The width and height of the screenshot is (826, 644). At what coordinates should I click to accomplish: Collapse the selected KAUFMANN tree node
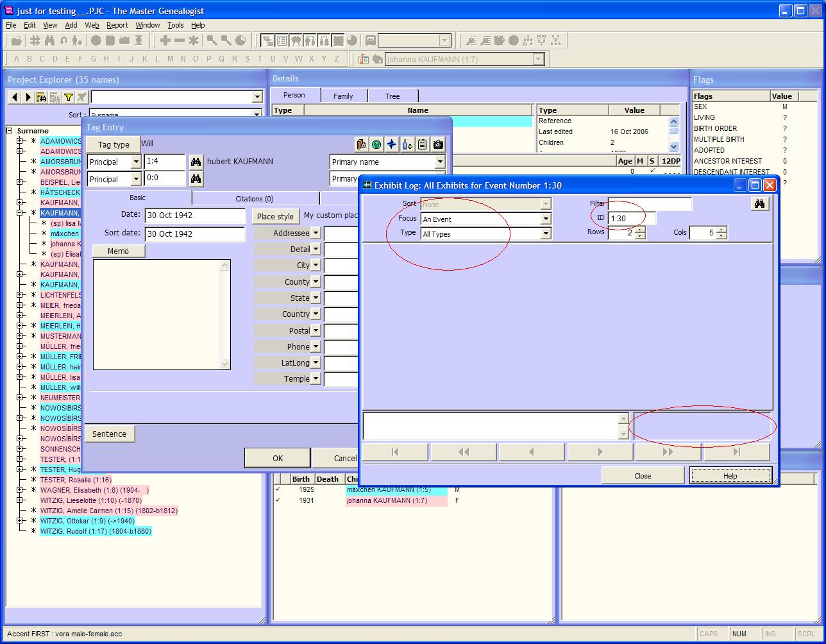pos(20,212)
